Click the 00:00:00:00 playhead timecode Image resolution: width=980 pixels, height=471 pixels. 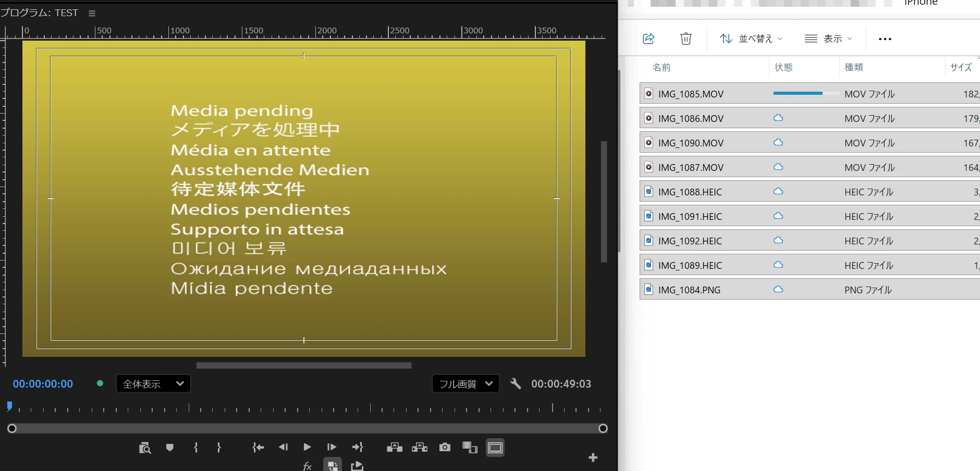point(43,384)
